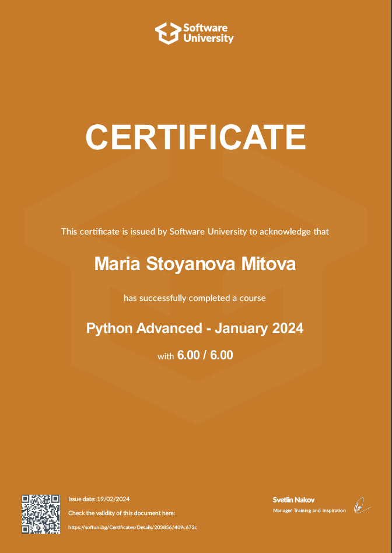Click the handwritten signature
The width and height of the screenshot is (392, 553).
pyautogui.click(x=362, y=505)
